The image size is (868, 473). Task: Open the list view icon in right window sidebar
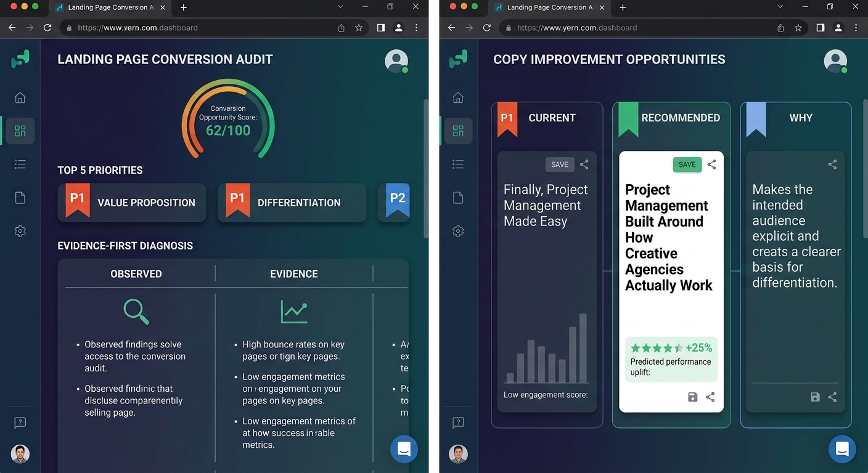458,164
